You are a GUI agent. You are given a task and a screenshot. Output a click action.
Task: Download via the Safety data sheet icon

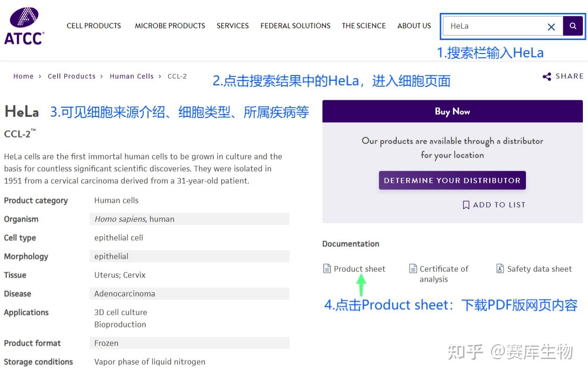(x=500, y=268)
